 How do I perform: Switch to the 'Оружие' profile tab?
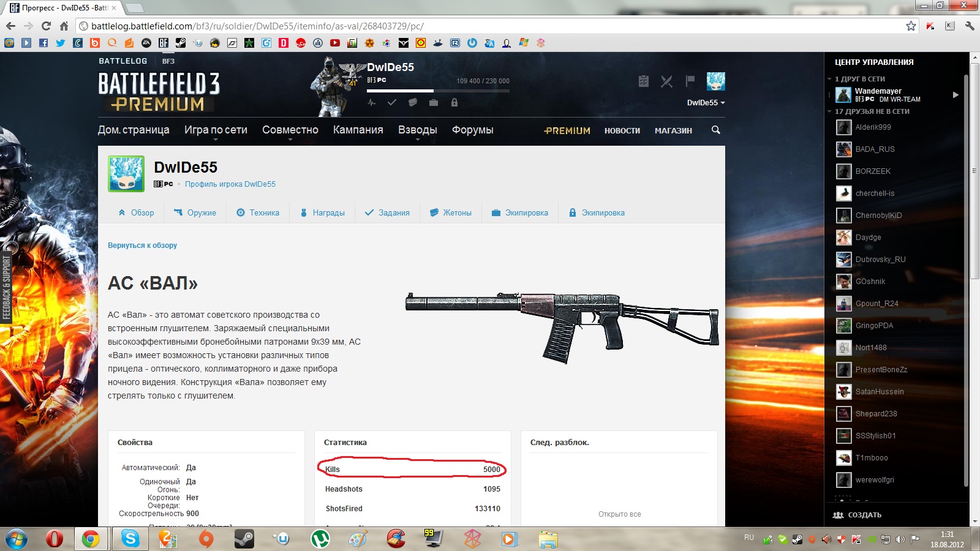[x=195, y=212]
